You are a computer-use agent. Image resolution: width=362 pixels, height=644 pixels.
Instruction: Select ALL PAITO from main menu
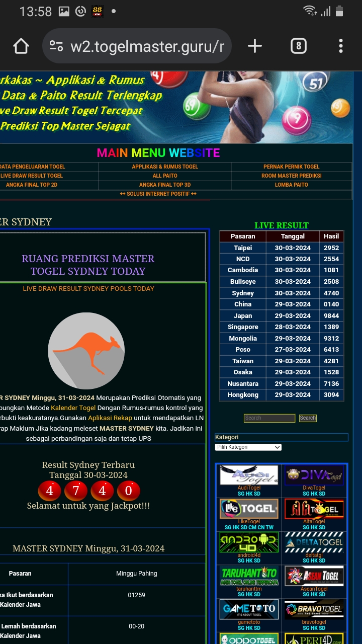(165, 176)
